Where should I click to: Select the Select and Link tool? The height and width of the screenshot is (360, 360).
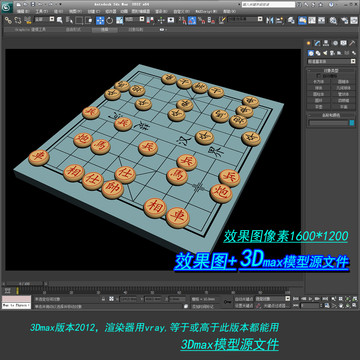8,20
